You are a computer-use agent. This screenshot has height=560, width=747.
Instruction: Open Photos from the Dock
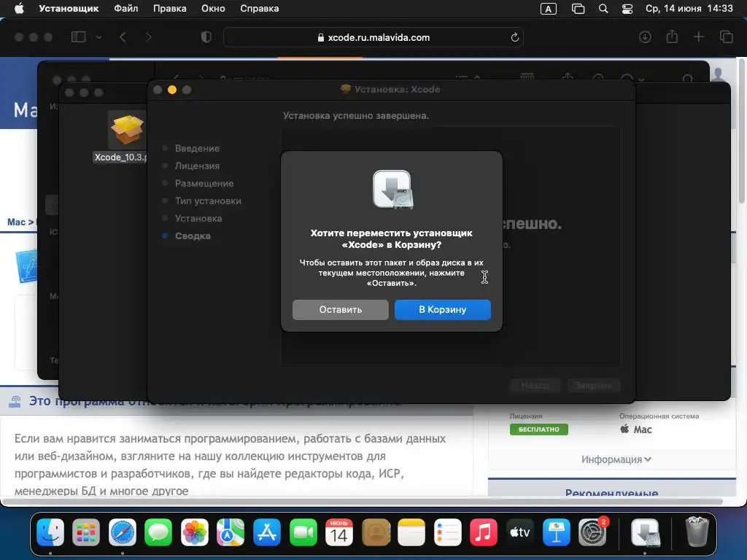pyautogui.click(x=194, y=532)
